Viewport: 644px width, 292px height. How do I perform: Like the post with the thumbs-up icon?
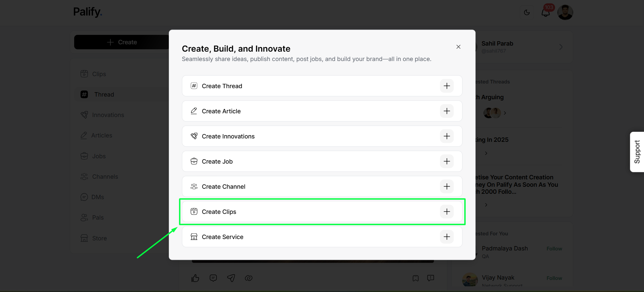pyautogui.click(x=195, y=278)
